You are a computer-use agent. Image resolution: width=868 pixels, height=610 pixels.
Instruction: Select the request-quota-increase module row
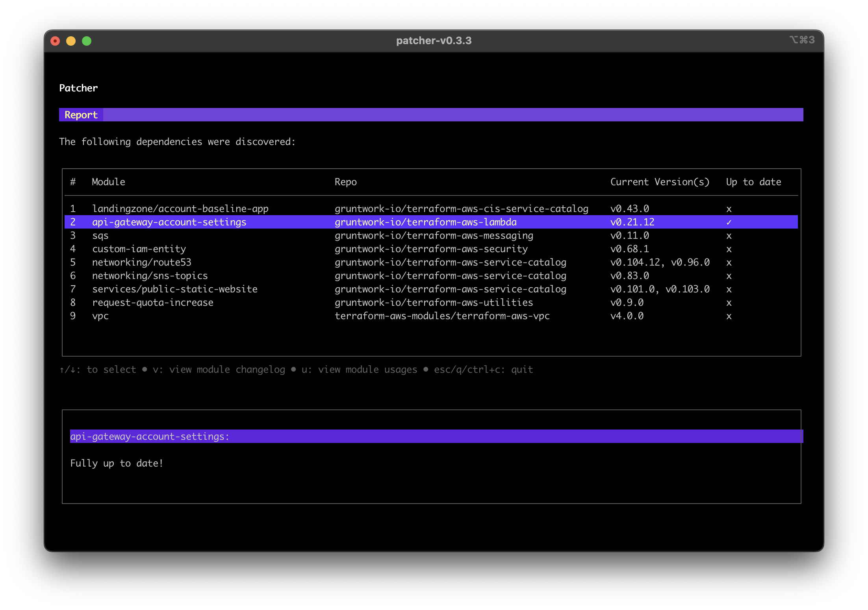point(431,302)
